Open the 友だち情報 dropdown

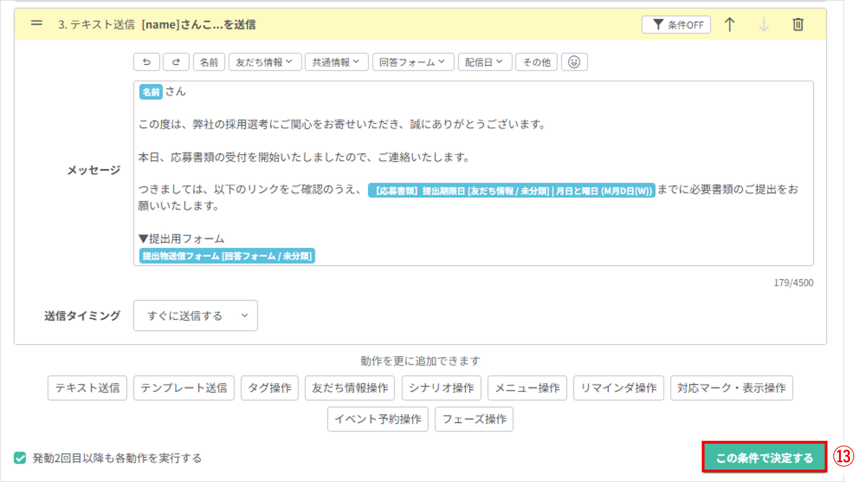[x=265, y=62]
